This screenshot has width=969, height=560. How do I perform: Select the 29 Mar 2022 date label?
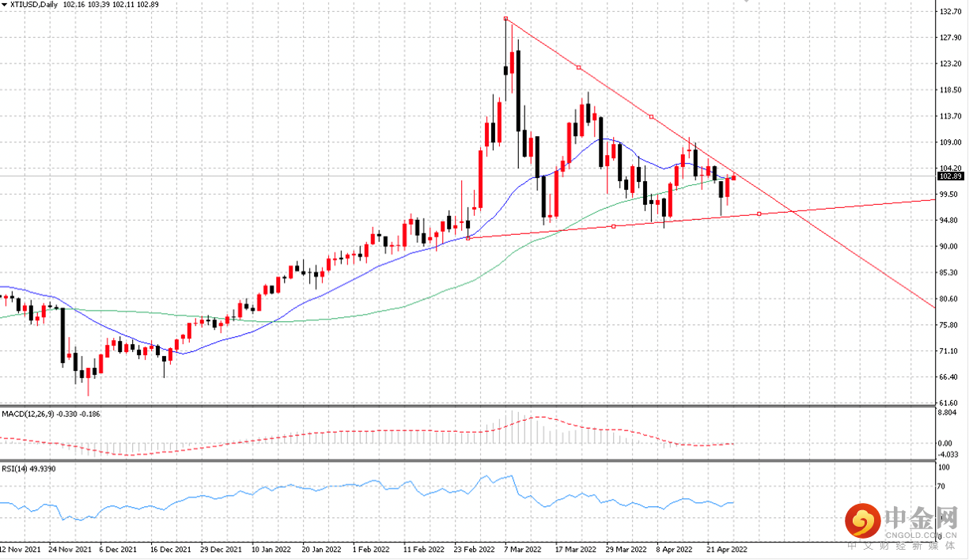(x=626, y=548)
